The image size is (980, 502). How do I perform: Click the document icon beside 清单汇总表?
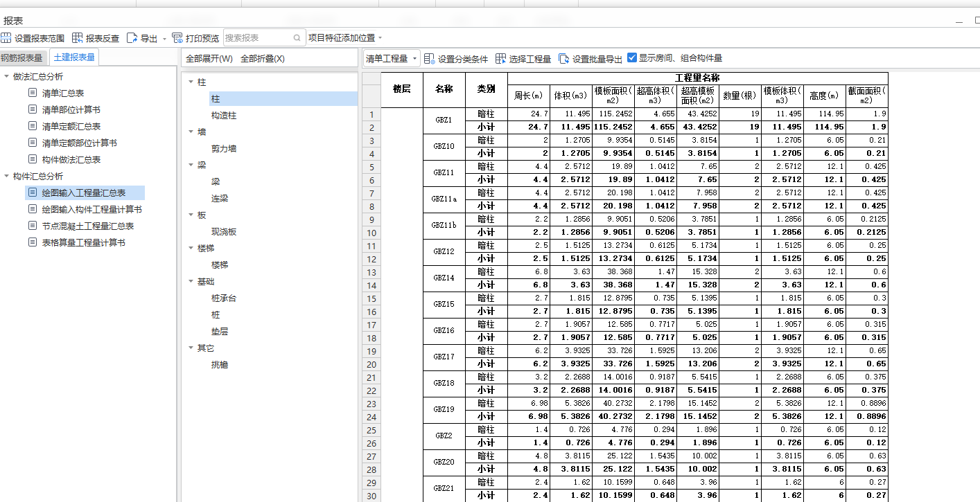coord(32,92)
